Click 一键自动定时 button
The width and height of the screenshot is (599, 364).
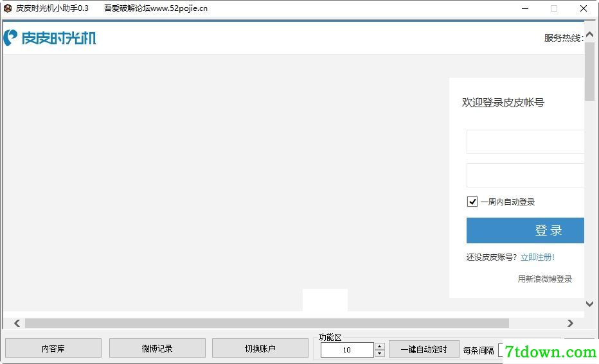pos(424,349)
